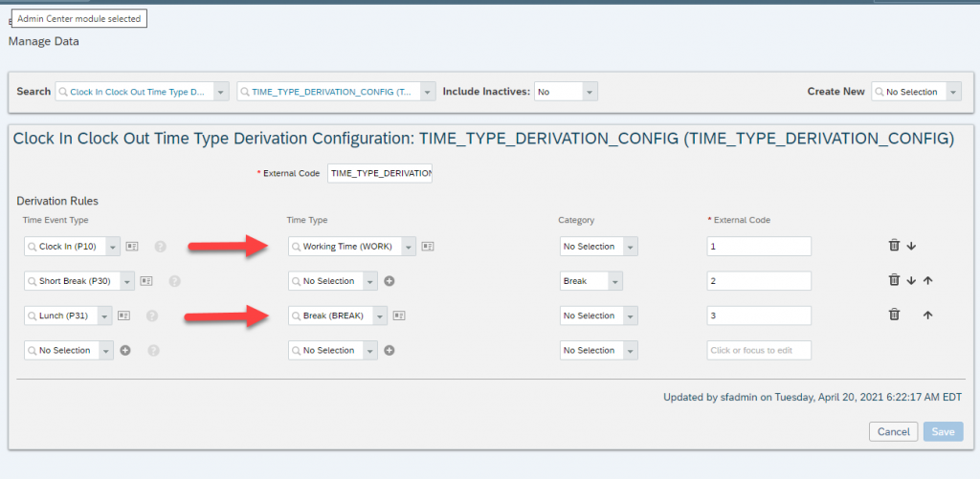Move the Lunch rule up
Image resolution: width=980 pixels, height=479 pixels.
click(x=927, y=316)
